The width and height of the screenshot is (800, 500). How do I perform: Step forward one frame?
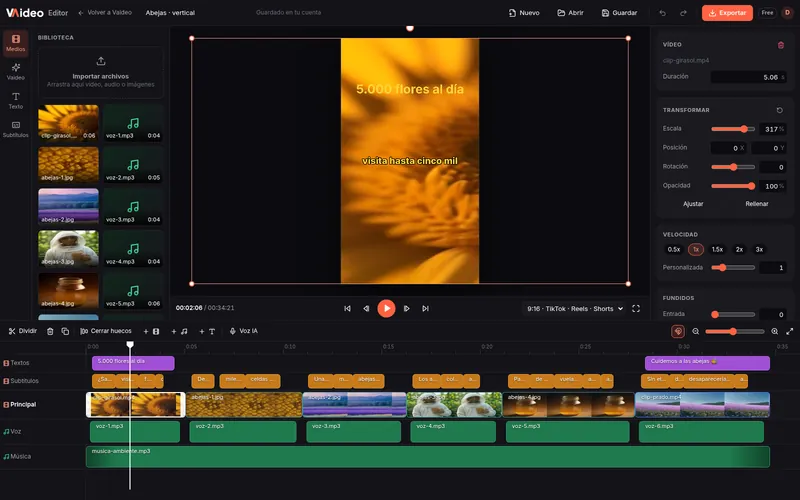pyautogui.click(x=407, y=309)
